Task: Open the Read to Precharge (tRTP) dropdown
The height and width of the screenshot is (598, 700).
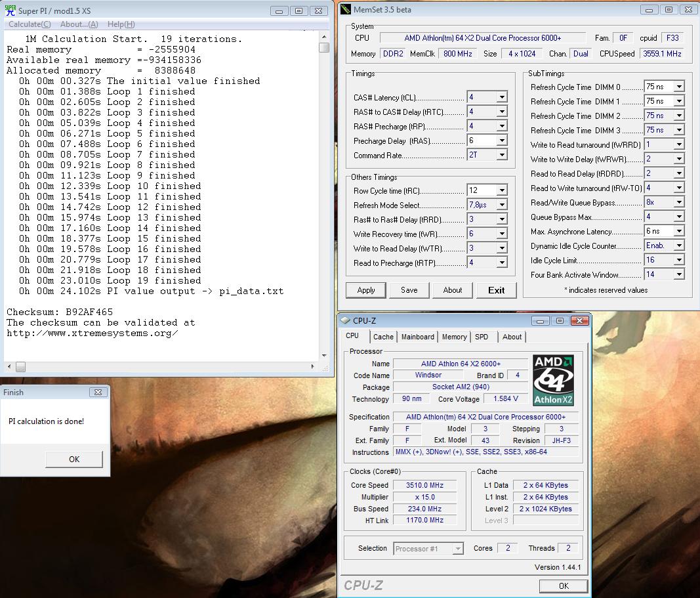Action: 502,263
